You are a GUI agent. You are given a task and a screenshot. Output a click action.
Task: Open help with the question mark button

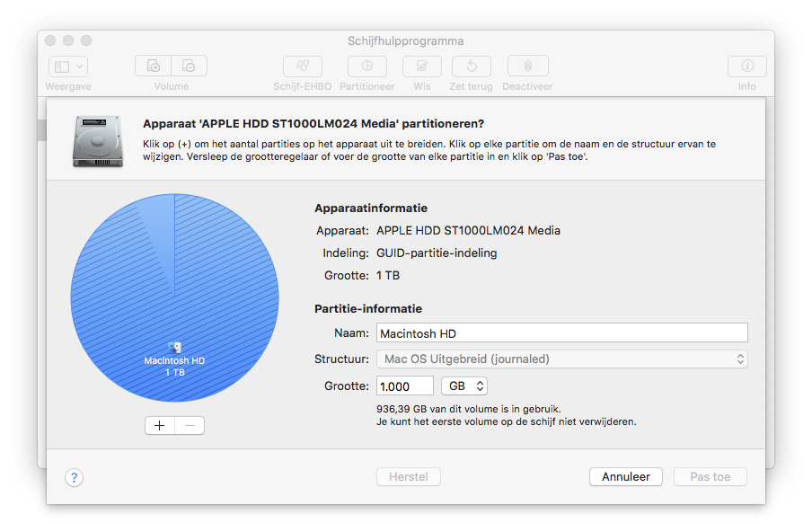point(74,477)
